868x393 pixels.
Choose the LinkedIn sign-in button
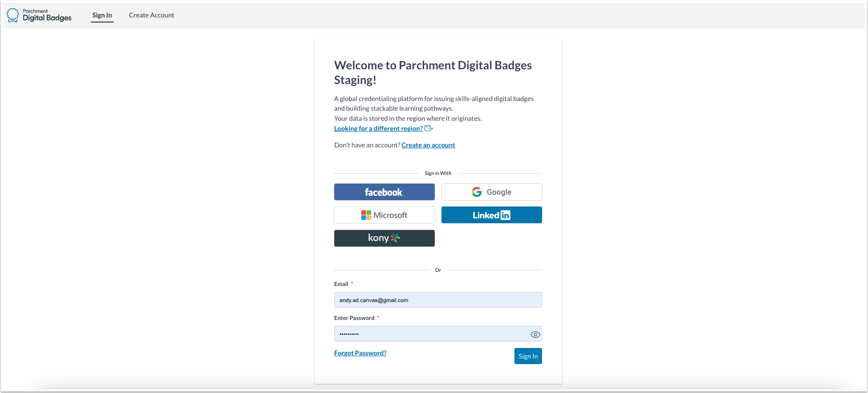[x=492, y=215]
